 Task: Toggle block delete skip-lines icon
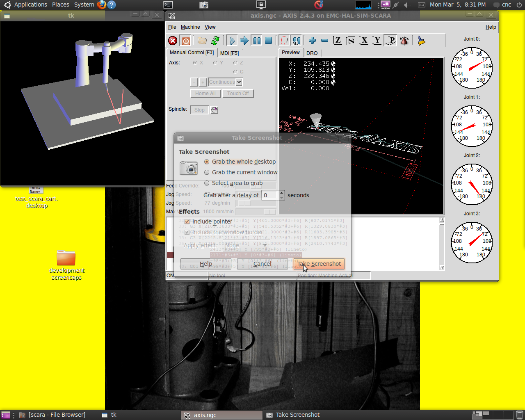coord(284,41)
